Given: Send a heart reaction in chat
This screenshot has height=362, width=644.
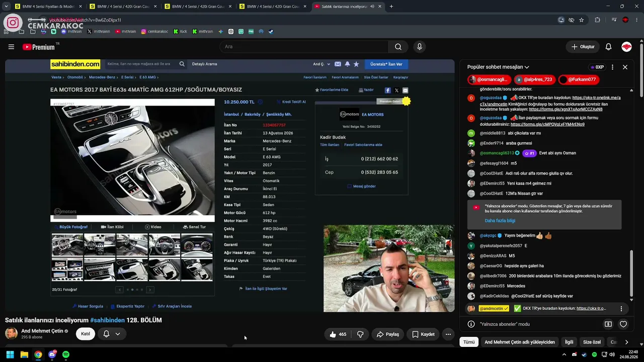Looking at the screenshot, I should [x=623, y=324].
